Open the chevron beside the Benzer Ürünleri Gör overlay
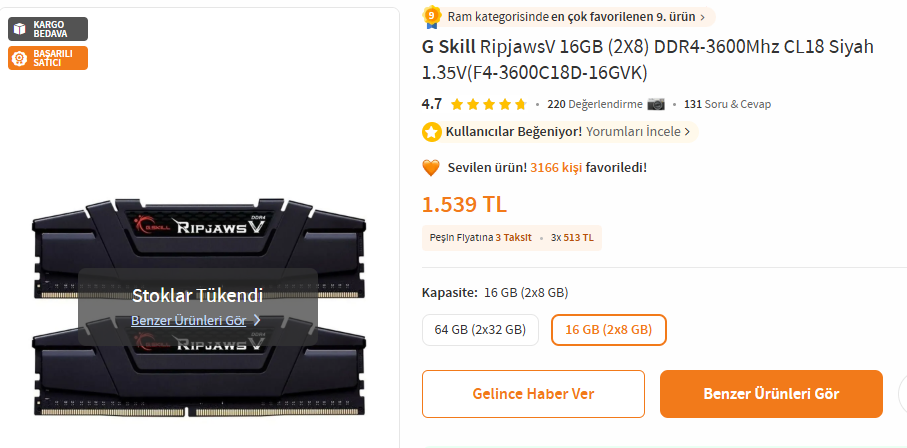Image resolution: width=907 pixels, height=448 pixels. tap(257, 320)
